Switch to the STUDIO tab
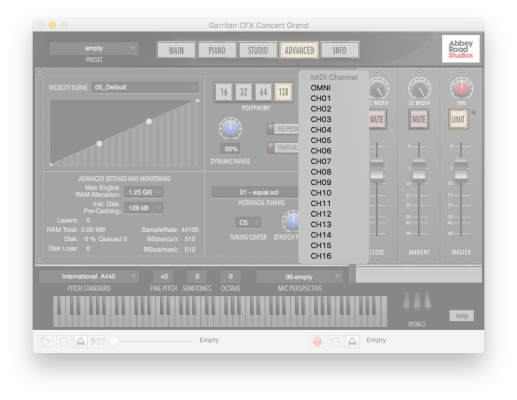 258,50
